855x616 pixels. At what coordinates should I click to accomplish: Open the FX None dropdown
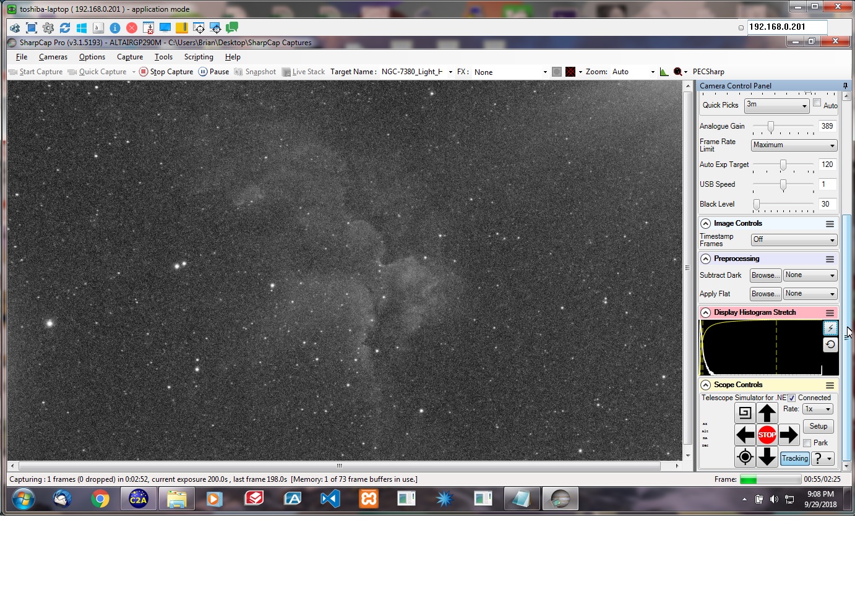coord(510,72)
